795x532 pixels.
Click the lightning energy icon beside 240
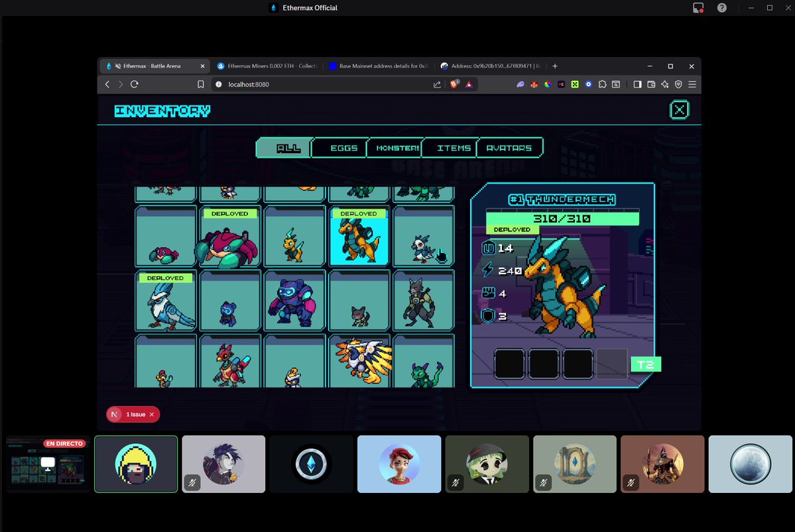[x=488, y=270]
